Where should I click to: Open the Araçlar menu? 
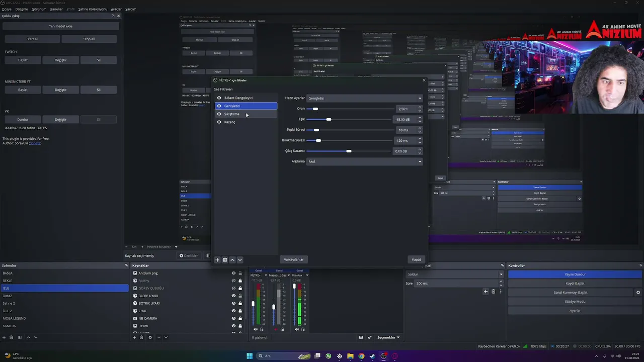(116, 9)
